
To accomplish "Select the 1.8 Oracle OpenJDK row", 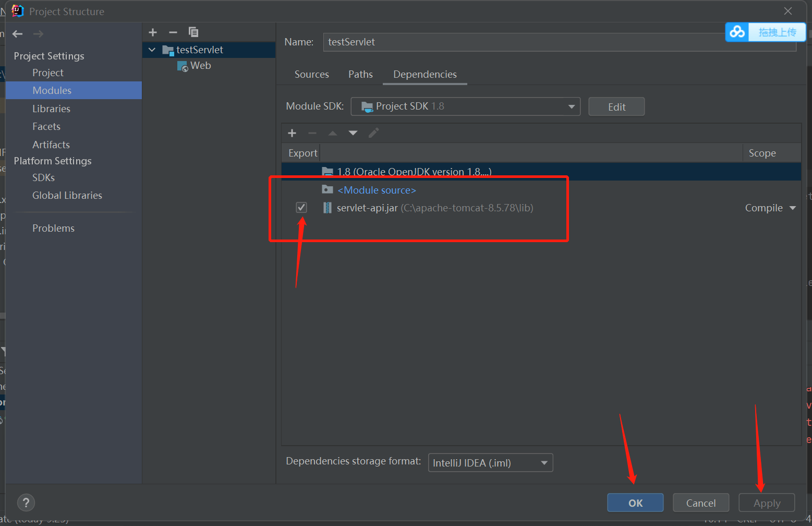I will 541,172.
